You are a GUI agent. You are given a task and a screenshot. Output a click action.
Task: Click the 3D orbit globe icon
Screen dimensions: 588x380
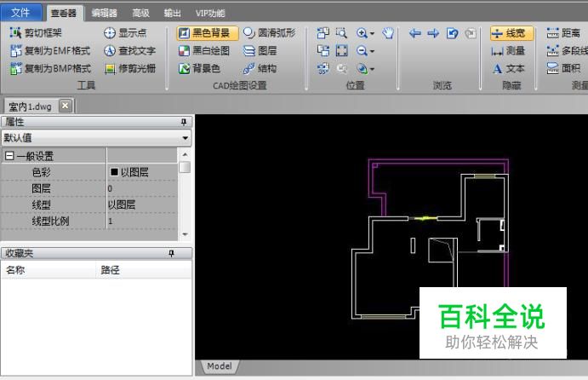[362, 68]
